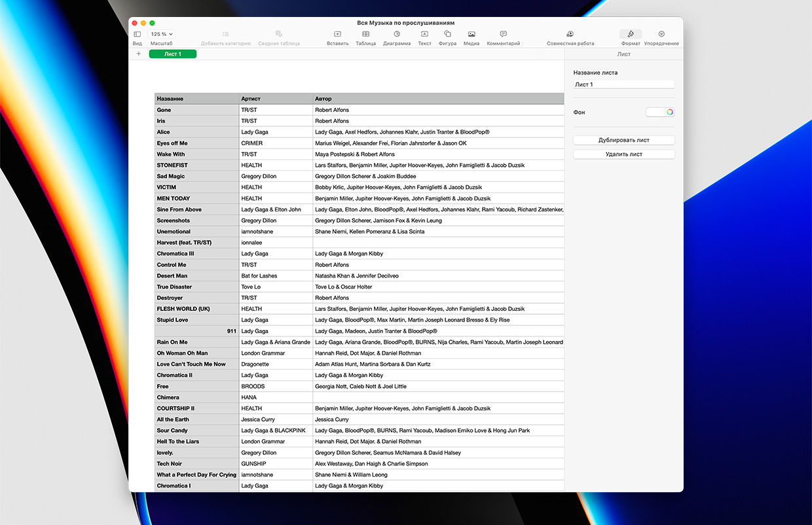Select the Oh Woman Oh Man cell

click(196, 353)
